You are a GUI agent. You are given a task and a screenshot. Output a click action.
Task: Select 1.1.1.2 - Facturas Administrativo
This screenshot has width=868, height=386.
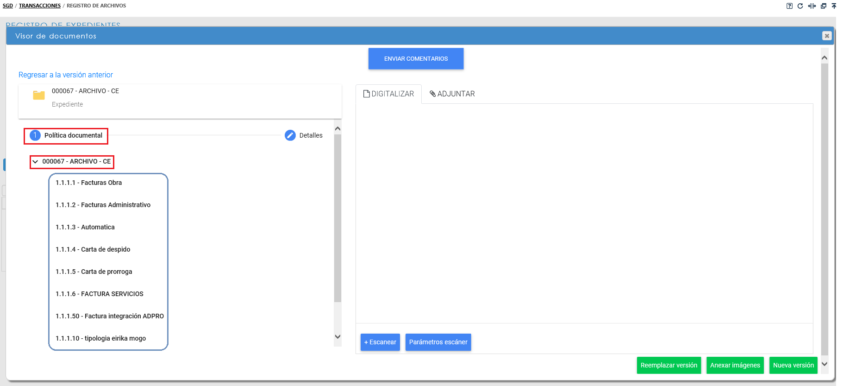[103, 205]
